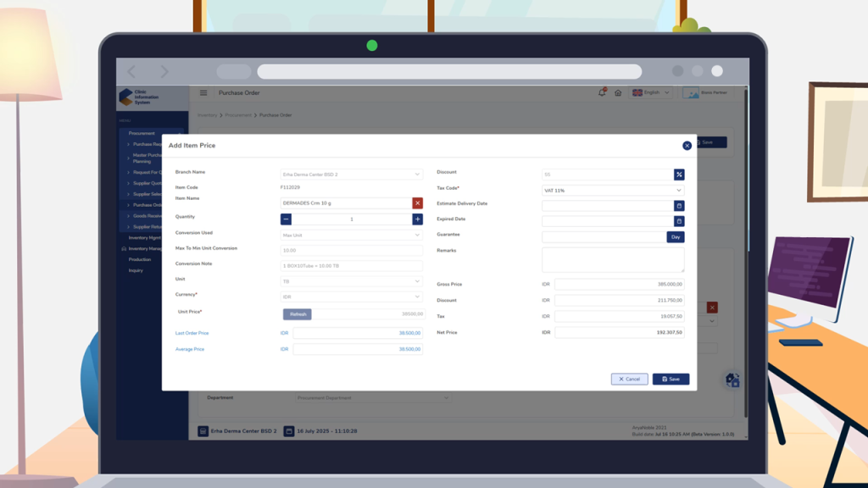Select Production in the sidebar menu
The image size is (868, 488).
pos(140,259)
